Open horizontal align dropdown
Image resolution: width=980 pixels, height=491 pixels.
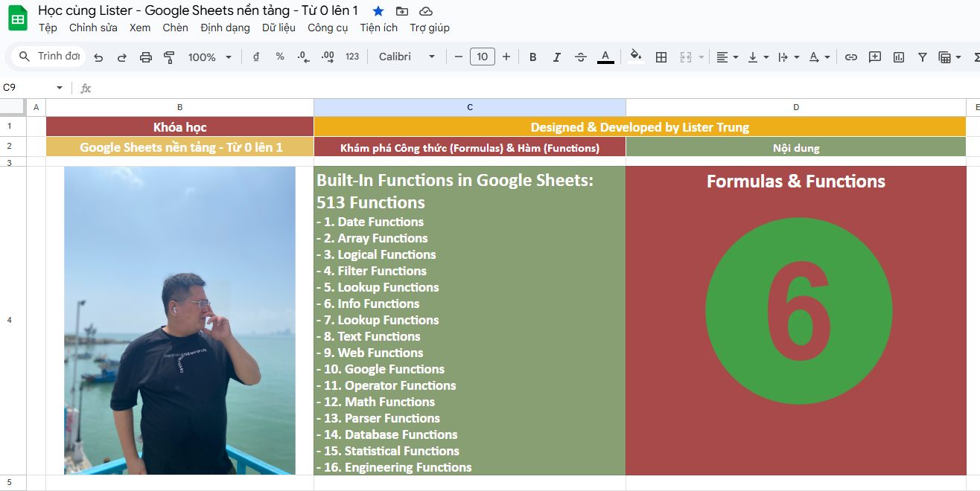click(727, 57)
